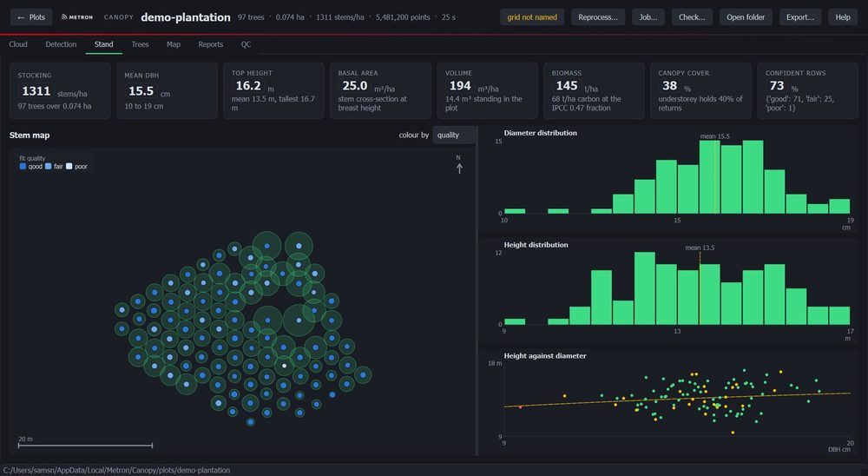Viewport: 868px width, 476px height.
Task: Select the Top Height 16.2 m card
Action: pyautogui.click(x=273, y=90)
